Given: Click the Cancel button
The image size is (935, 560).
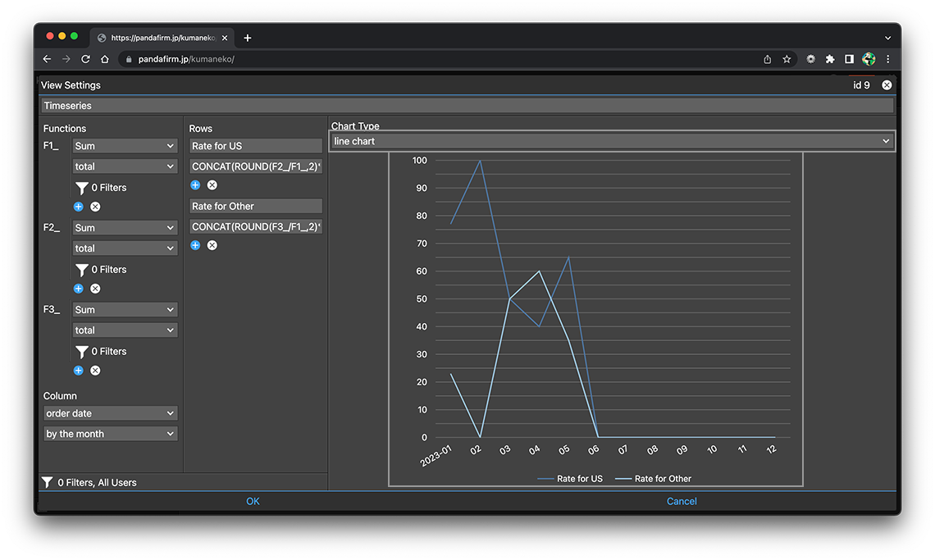Looking at the screenshot, I should pyautogui.click(x=682, y=501).
